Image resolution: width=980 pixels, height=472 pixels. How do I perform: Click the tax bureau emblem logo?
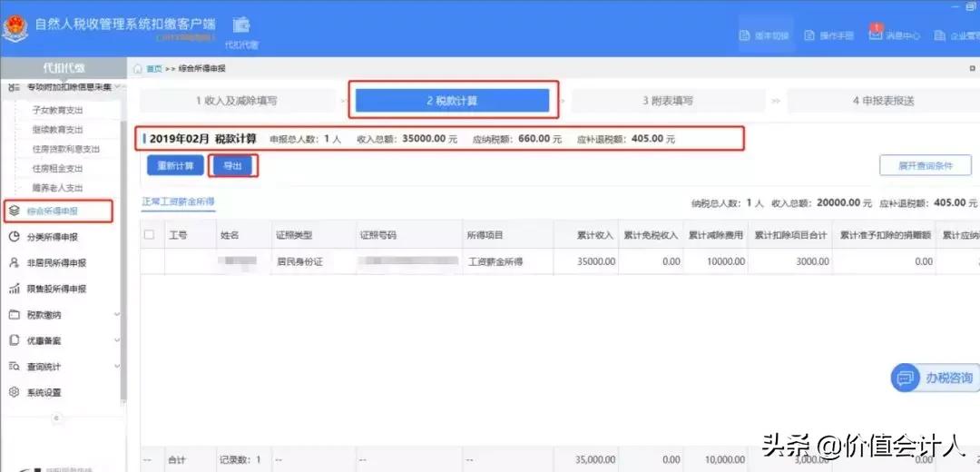coord(15,27)
